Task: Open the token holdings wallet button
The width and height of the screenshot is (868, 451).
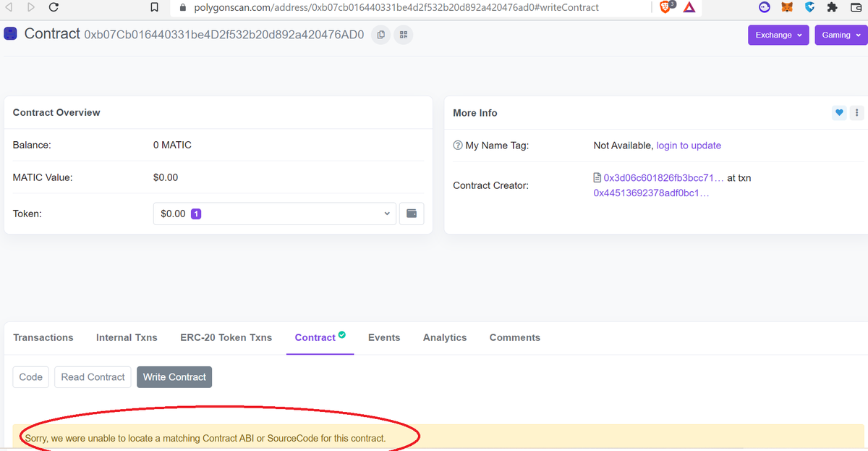Action: coord(412,214)
